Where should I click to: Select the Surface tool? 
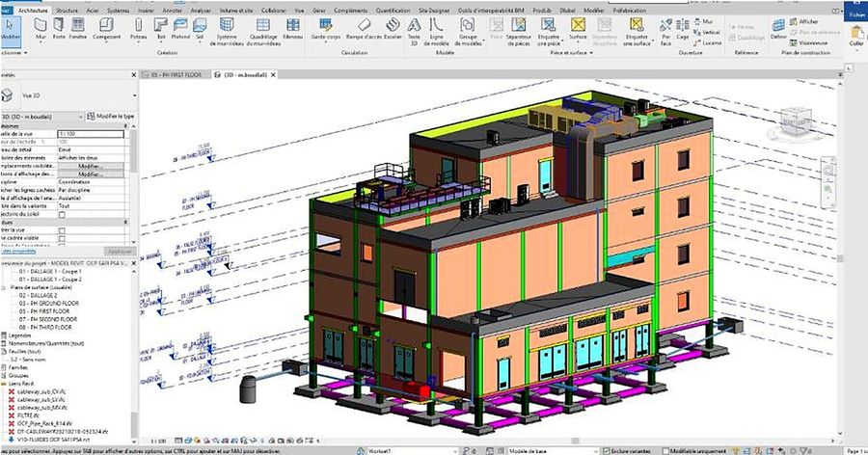(x=578, y=29)
